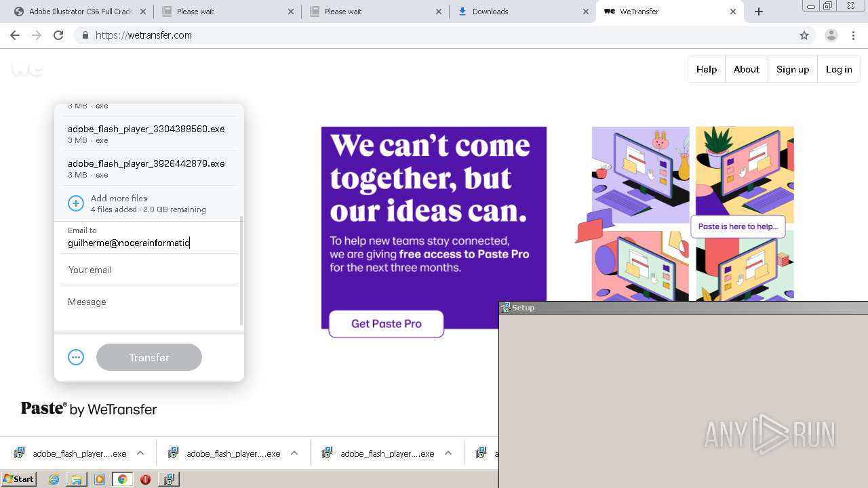Close the Downloads tab
The image size is (868, 488).
(586, 12)
